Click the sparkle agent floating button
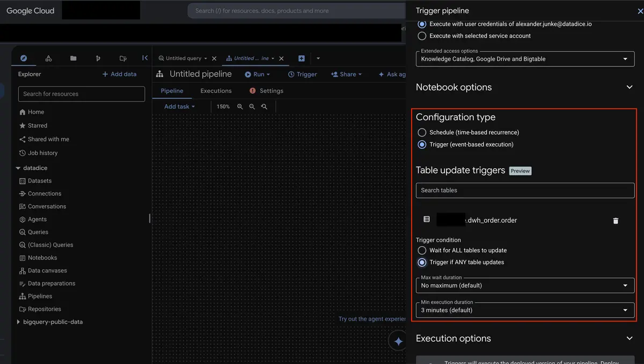Image resolution: width=644 pixels, height=364 pixels. (398, 341)
